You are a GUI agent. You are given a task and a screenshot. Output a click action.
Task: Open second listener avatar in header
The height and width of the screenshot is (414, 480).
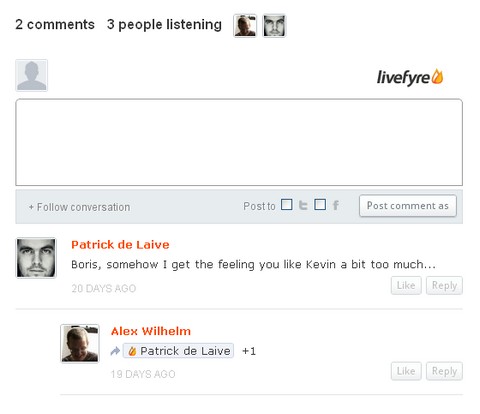pyautogui.click(x=274, y=26)
